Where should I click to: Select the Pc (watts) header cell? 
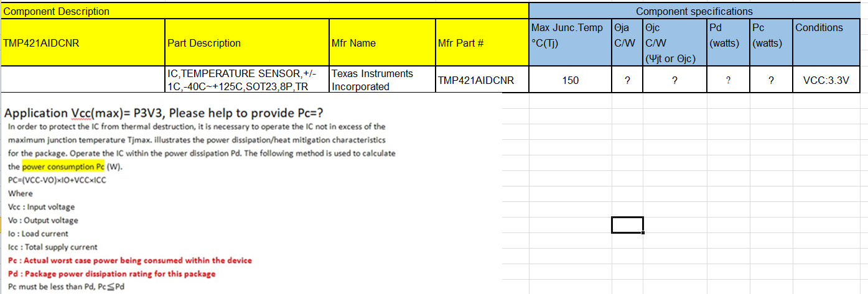pyautogui.click(x=770, y=42)
